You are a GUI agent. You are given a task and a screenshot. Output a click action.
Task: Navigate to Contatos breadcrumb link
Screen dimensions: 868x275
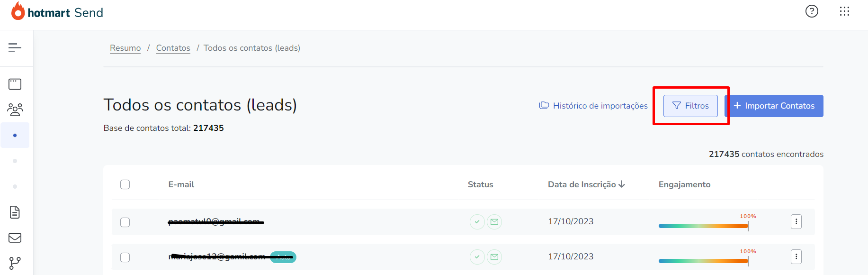pos(173,48)
